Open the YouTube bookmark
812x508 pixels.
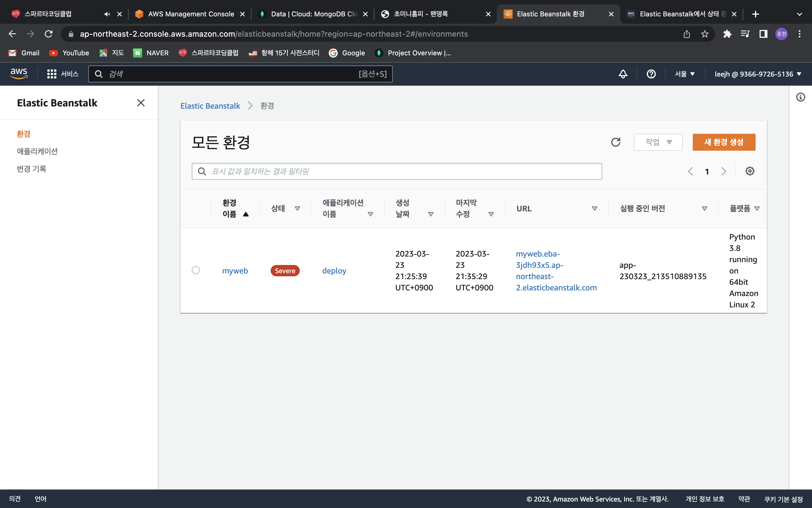tap(69, 53)
